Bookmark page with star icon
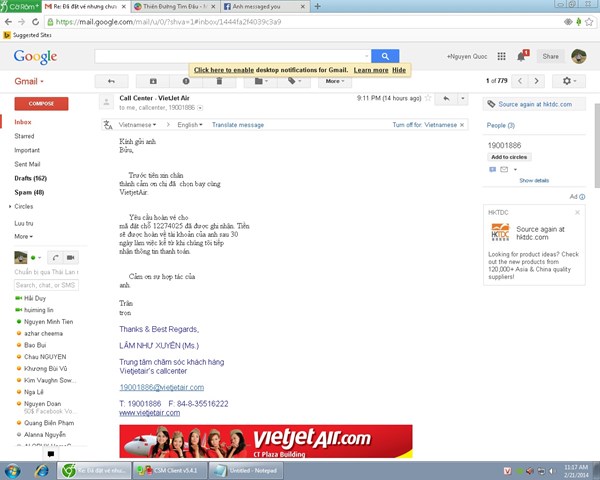The width and height of the screenshot is (600, 480). [x=589, y=22]
